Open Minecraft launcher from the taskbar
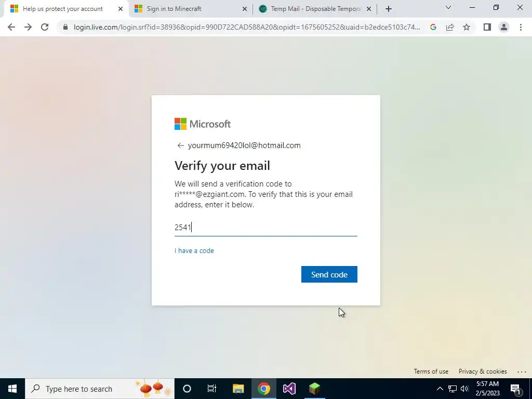532x399 pixels. 314,389
